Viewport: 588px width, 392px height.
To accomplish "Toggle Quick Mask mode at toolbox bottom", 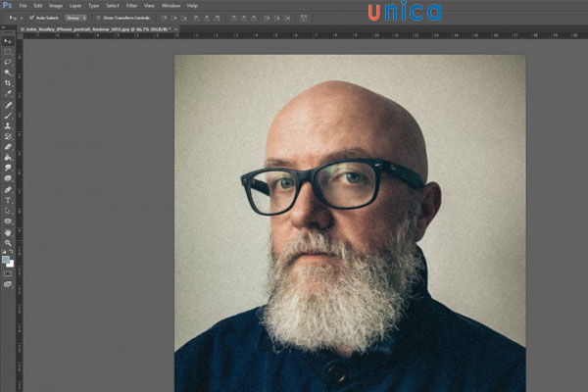I will click(x=8, y=273).
